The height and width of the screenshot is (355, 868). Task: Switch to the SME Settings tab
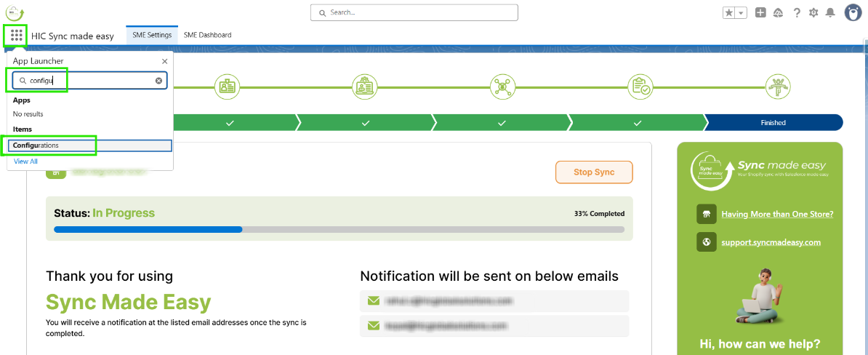152,35
